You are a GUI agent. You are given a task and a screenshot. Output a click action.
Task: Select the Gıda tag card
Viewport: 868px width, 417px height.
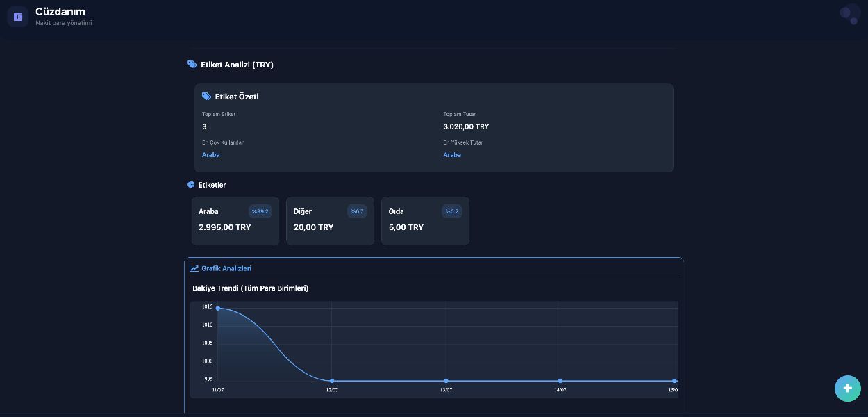(x=425, y=221)
